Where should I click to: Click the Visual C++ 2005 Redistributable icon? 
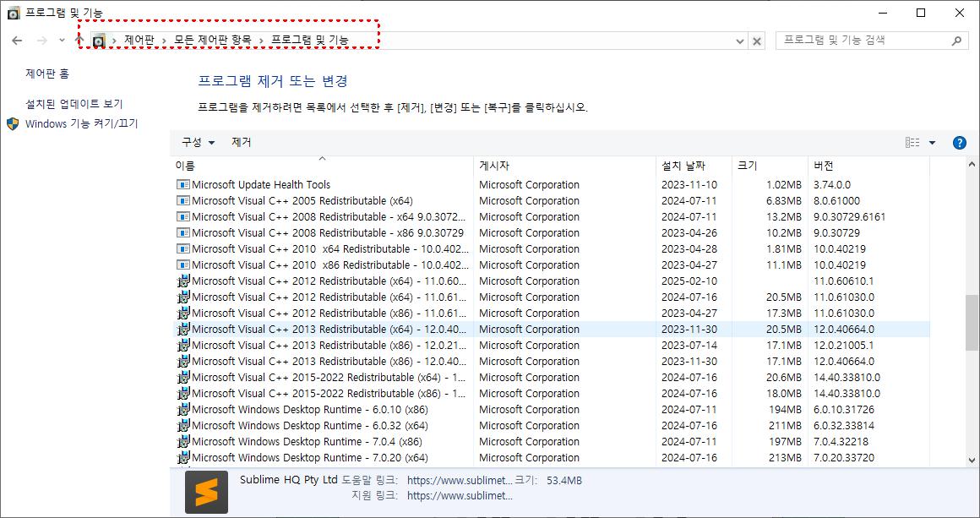pyautogui.click(x=183, y=200)
